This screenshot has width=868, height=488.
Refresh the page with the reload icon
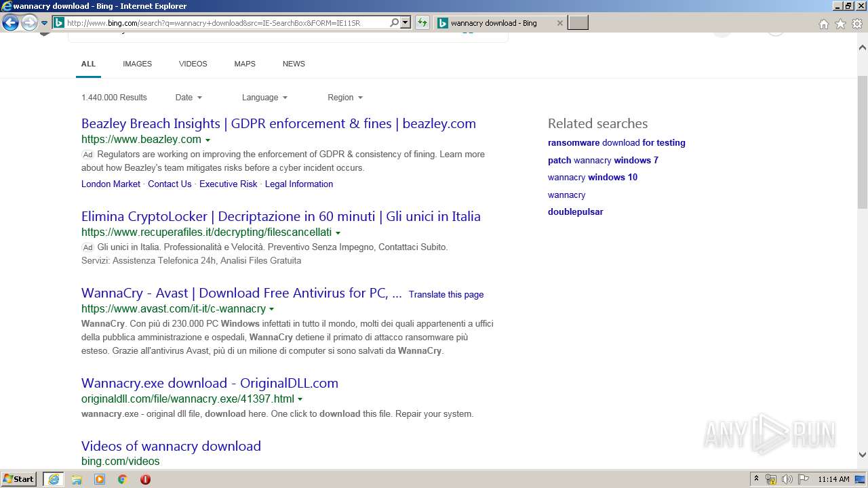tap(422, 23)
